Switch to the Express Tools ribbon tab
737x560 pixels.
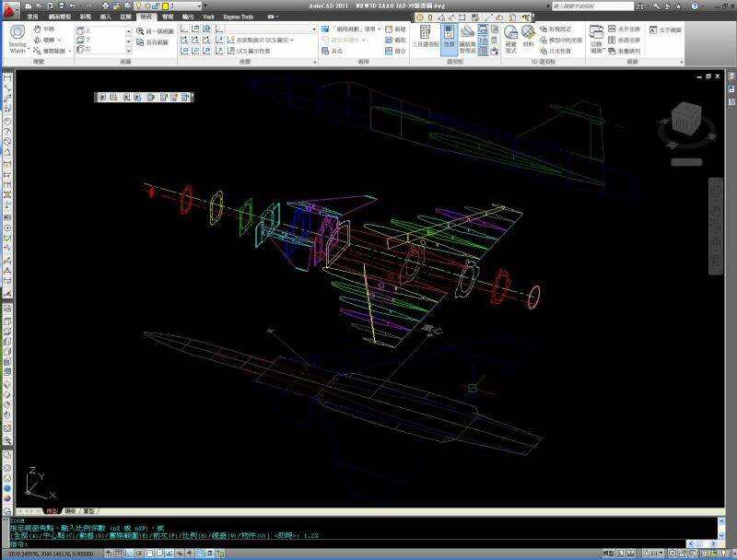(238, 17)
